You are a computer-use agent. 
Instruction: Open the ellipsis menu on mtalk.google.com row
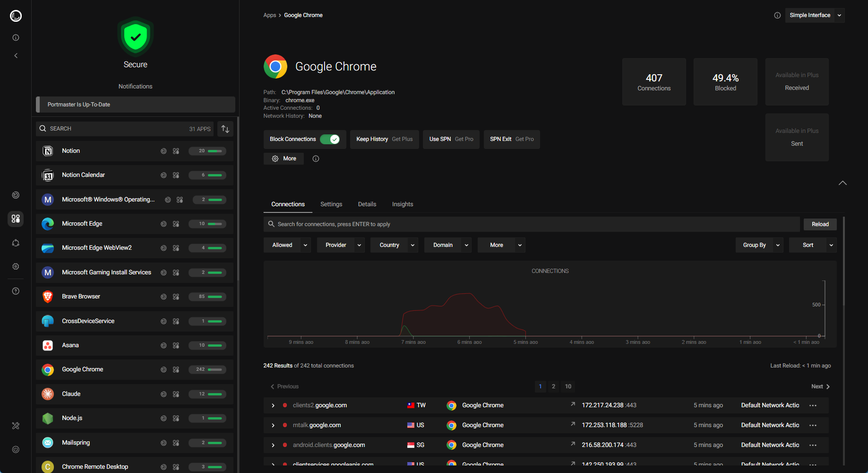813,425
